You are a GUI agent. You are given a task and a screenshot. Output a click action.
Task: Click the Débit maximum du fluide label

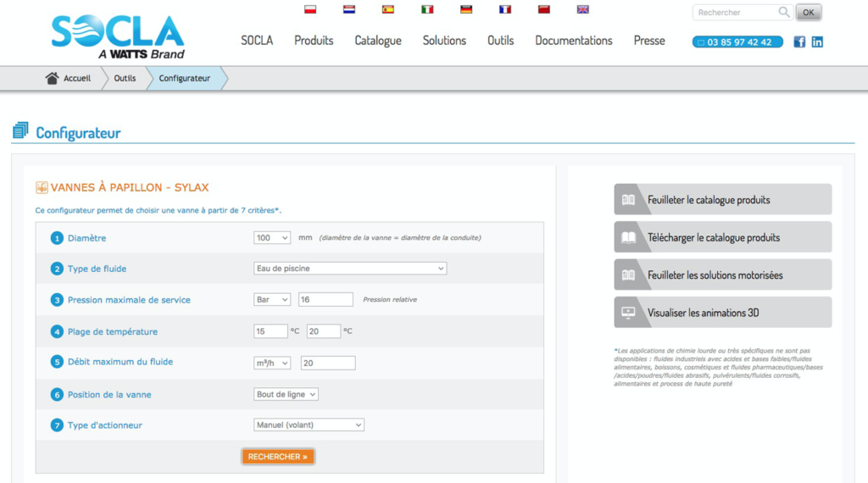tap(120, 361)
